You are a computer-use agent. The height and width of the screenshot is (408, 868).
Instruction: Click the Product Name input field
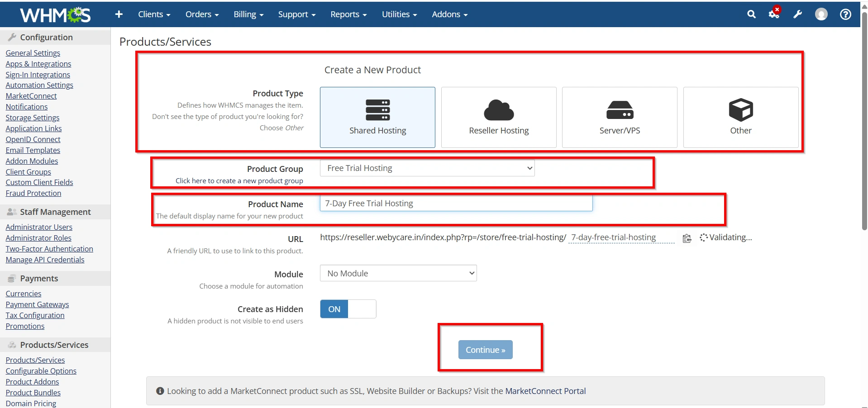coord(456,203)
